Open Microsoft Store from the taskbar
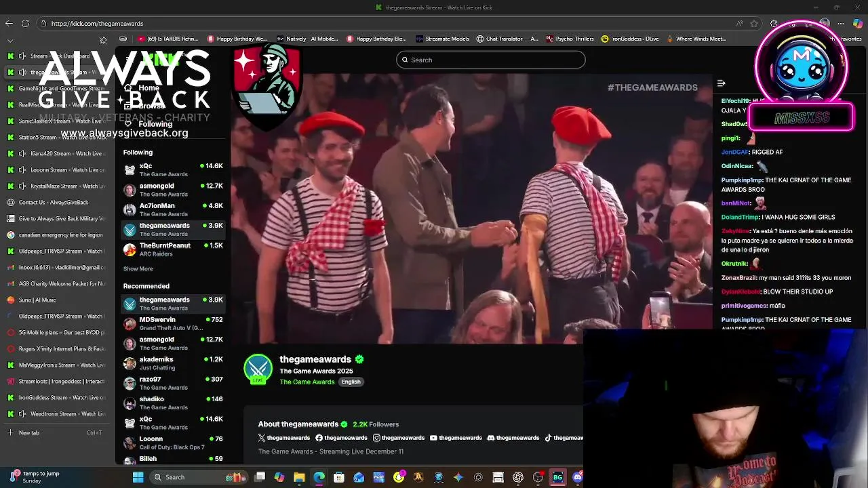The height and width of the screenshot is (488, 868). [339, 477]
